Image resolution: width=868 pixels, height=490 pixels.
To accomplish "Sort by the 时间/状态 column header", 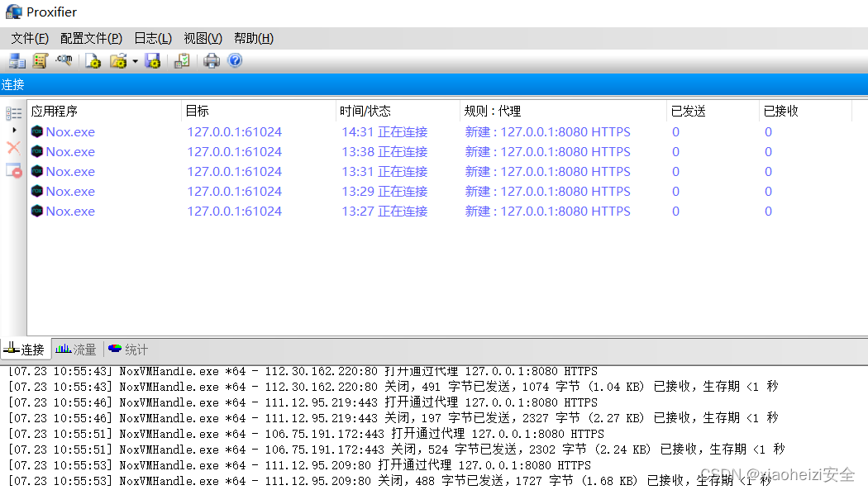I will coord(398,112).
